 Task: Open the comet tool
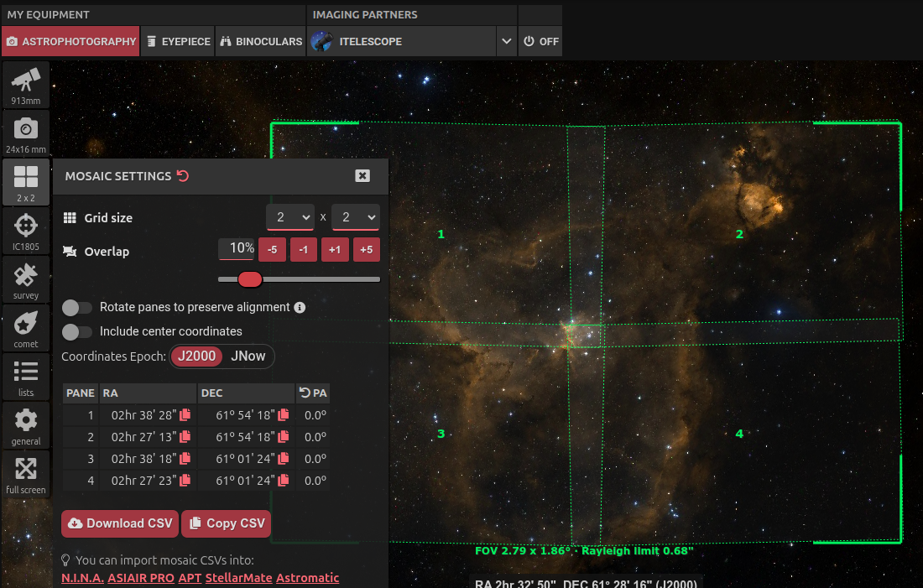(26, 329)
